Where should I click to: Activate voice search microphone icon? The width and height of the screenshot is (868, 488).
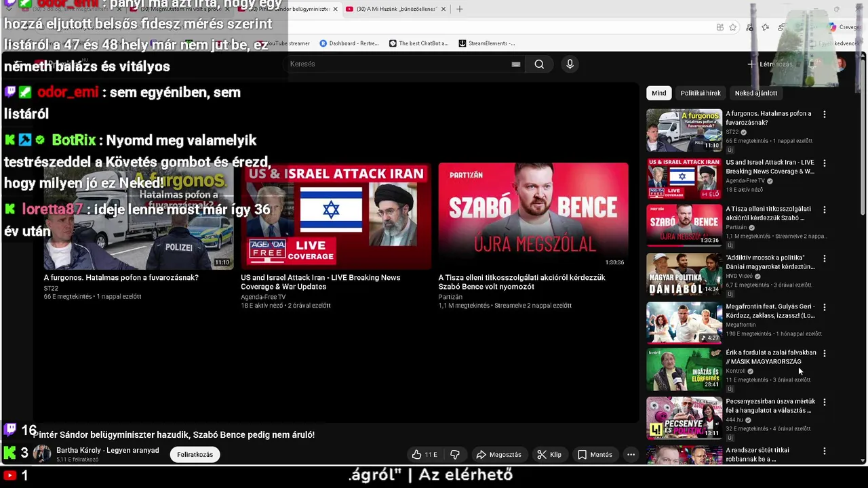(x=570, y=64)
